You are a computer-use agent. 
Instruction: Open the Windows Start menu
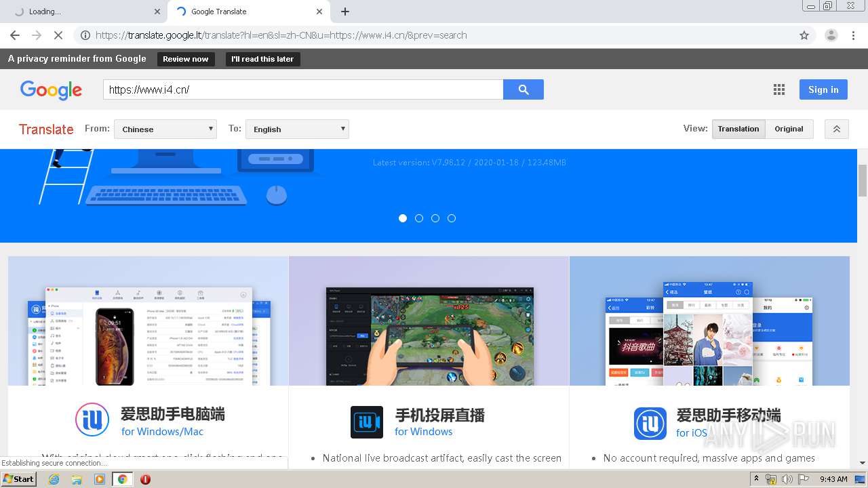tap(19, 479)
